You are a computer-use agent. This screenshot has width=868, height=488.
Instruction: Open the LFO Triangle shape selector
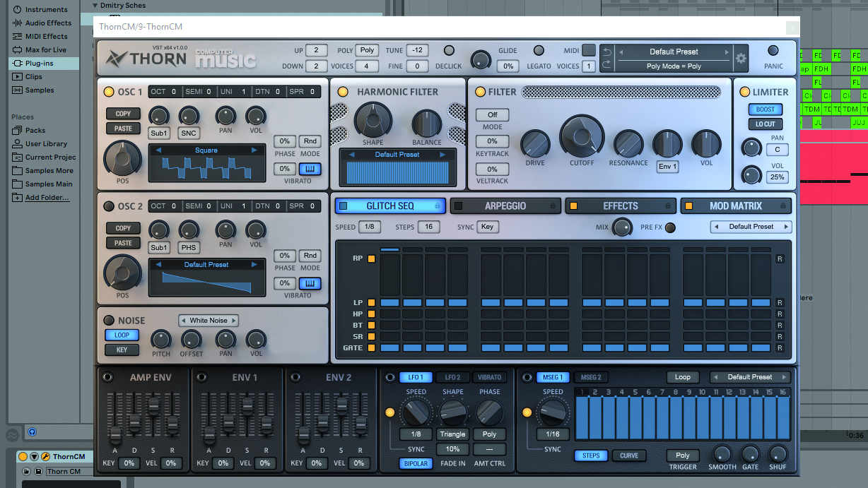(x=452, y=434)
